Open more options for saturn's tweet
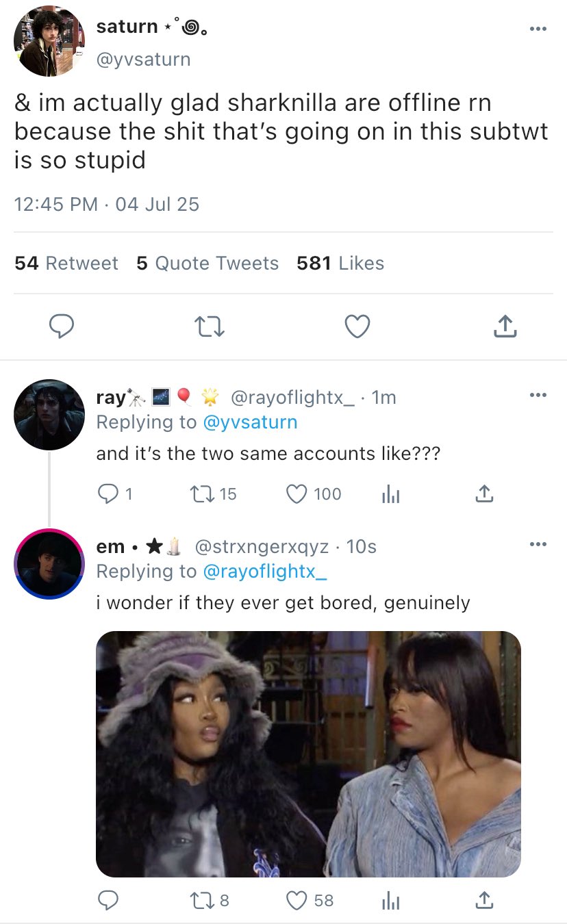Image resolution: width=567 pixels, height=924 pixels. coord(538,29)
